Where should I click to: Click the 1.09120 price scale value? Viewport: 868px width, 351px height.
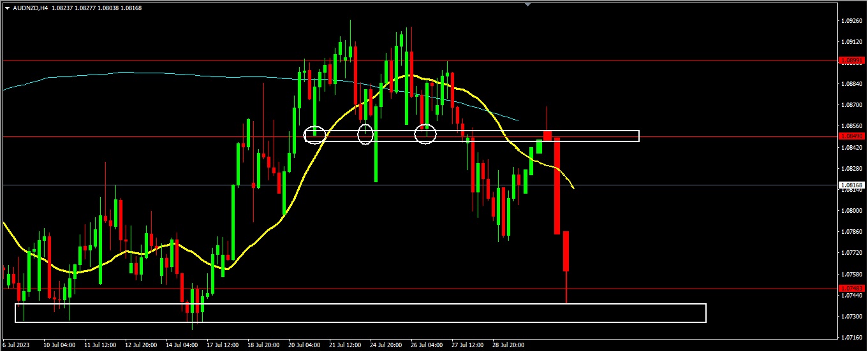[852, 41]
